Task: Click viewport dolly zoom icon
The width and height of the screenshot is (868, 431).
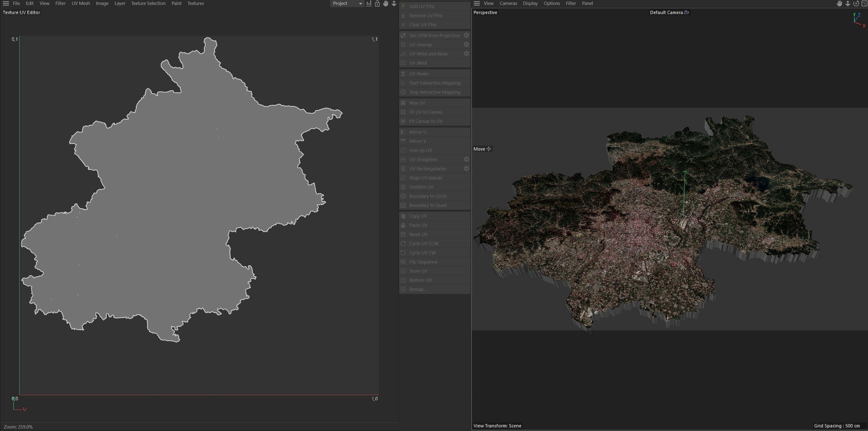Action: [848, 3]
